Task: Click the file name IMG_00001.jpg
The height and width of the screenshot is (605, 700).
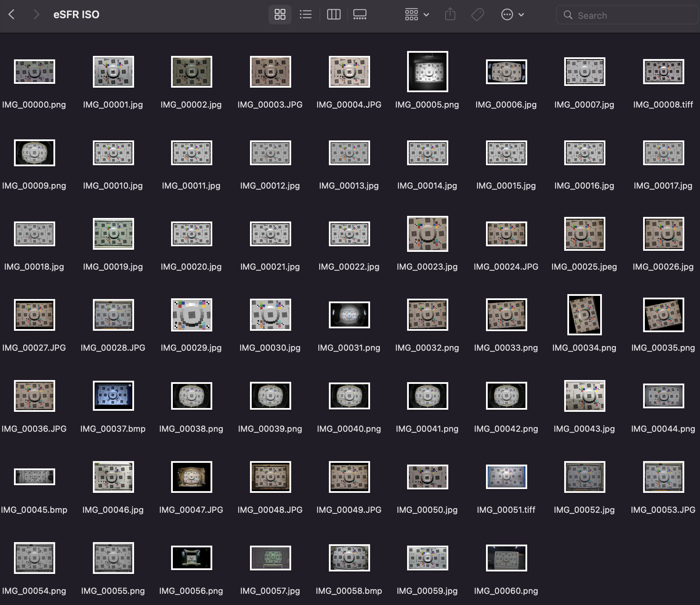Action: pyautogui.click(x=113, y=105)
